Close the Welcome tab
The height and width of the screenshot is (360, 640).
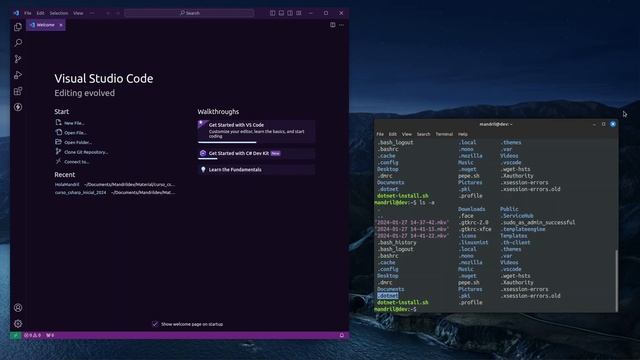point(61,25)
